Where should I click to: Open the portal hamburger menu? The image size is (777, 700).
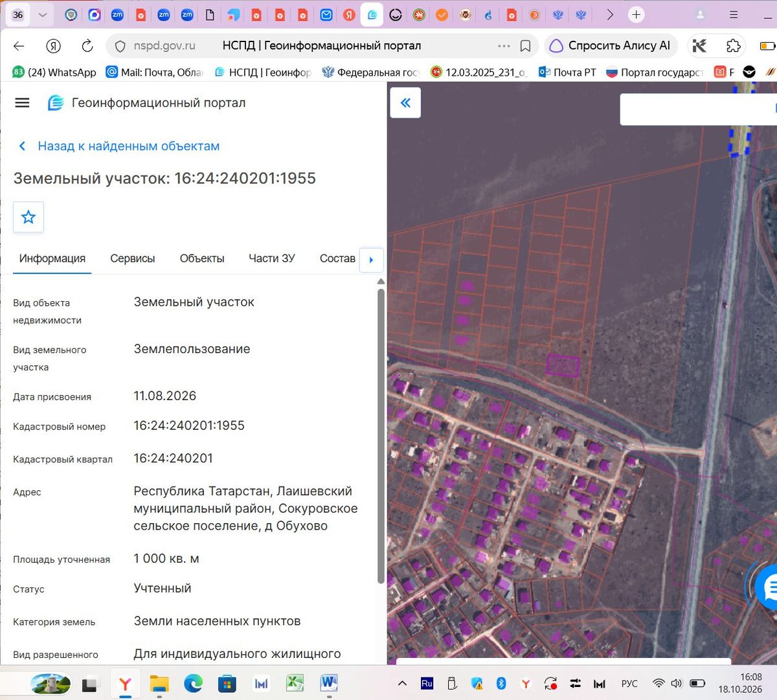pyautogui.click(x=22, y=103)
